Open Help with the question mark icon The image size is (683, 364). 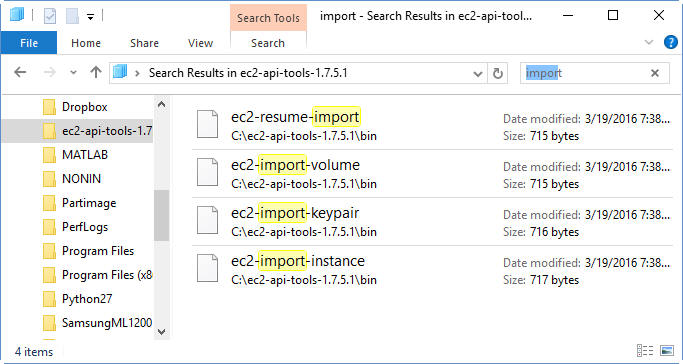pyautogui.click(x=671, y=43)
